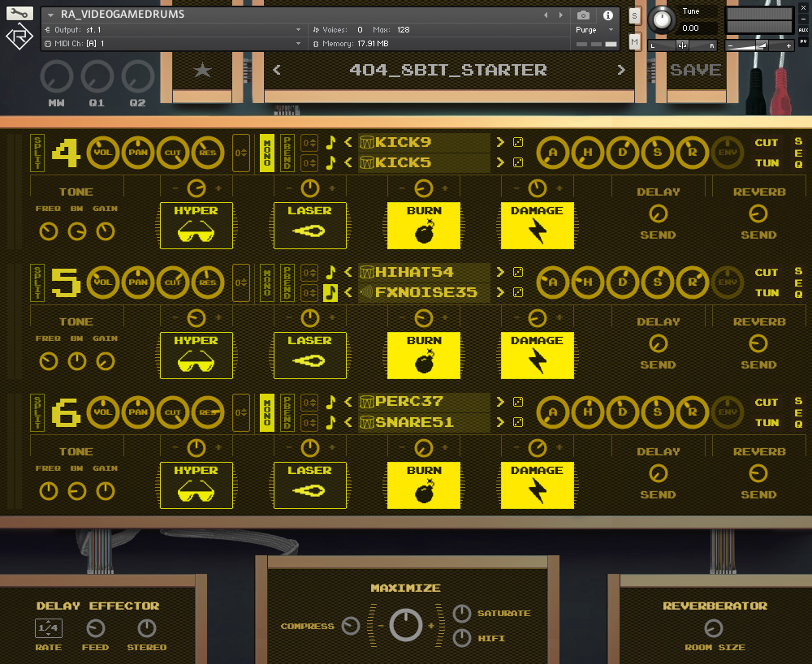Click the note icon for PERC37
This screenshot has height=664, width=812.
click(x=330, y=402)
